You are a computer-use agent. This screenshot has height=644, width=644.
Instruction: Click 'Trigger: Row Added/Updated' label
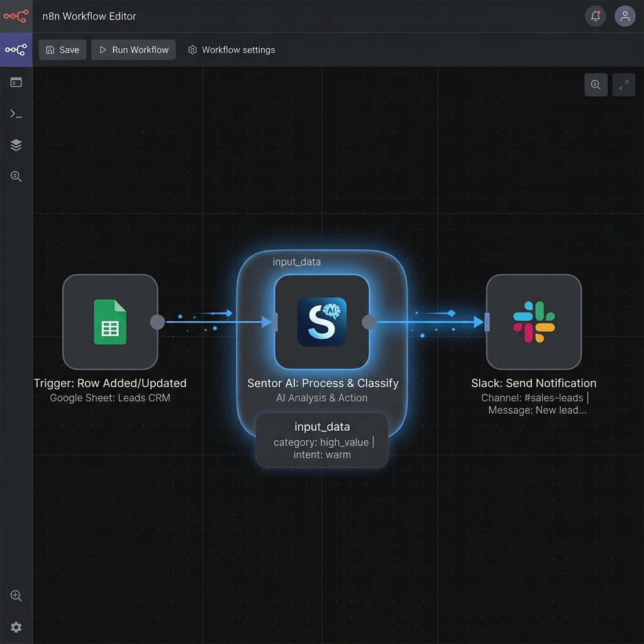click(x=110, y=383)
